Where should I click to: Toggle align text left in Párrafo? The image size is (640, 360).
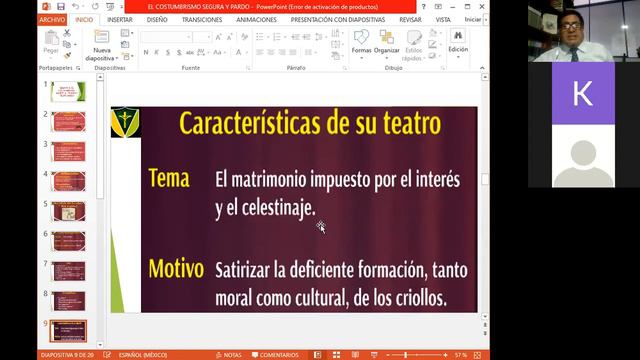(x=260, y=52)
